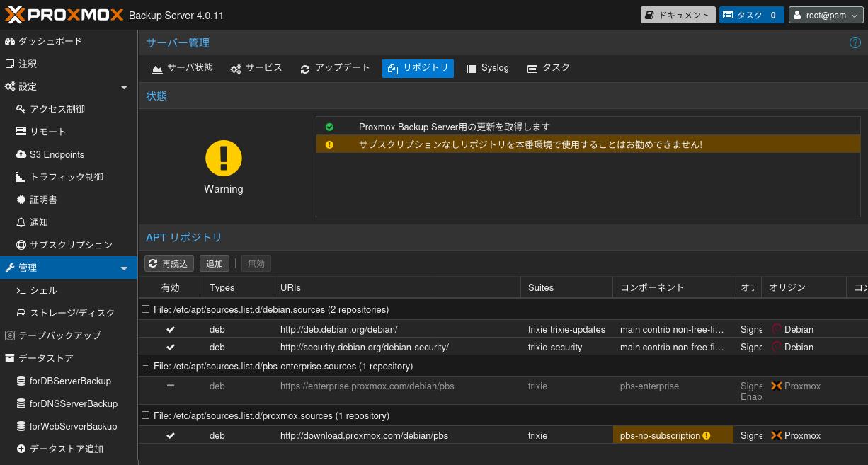
Task: Click the 追加 add repository button
Action: pos(215,263)
